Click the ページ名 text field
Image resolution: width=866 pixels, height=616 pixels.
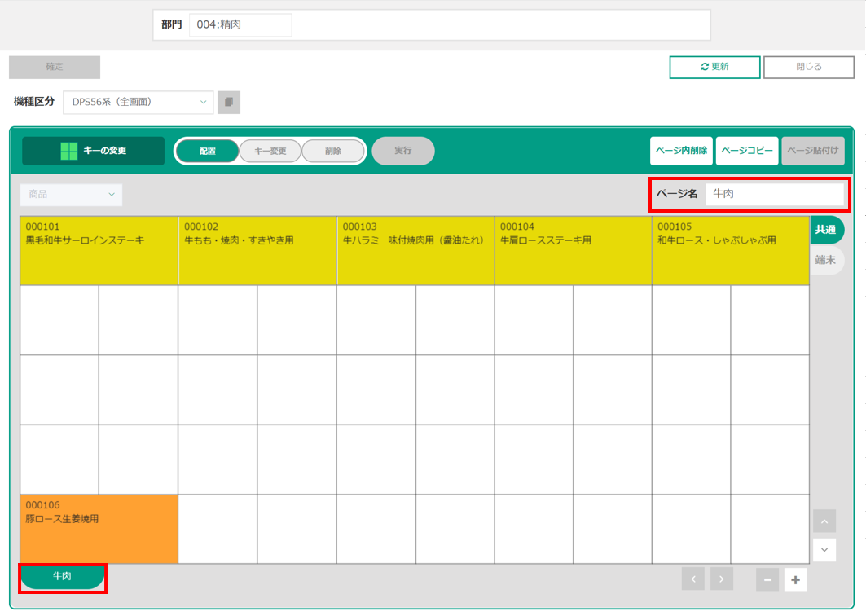coord(774,194)
